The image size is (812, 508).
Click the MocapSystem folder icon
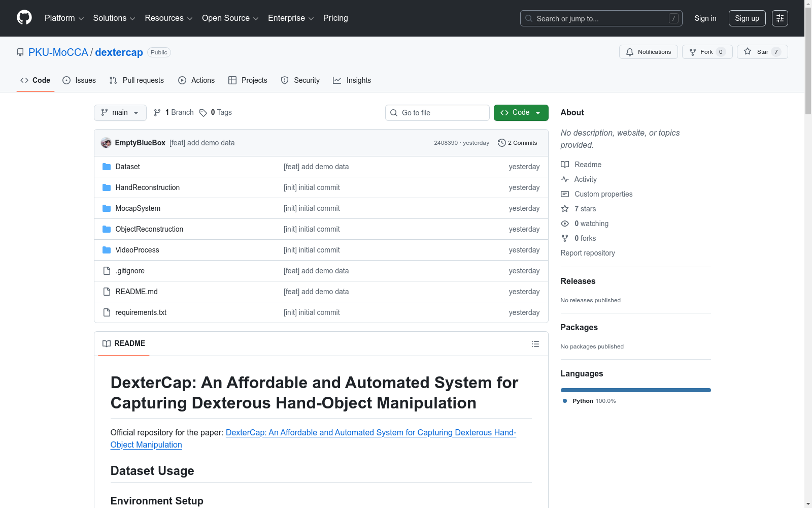tap(107, 208)
